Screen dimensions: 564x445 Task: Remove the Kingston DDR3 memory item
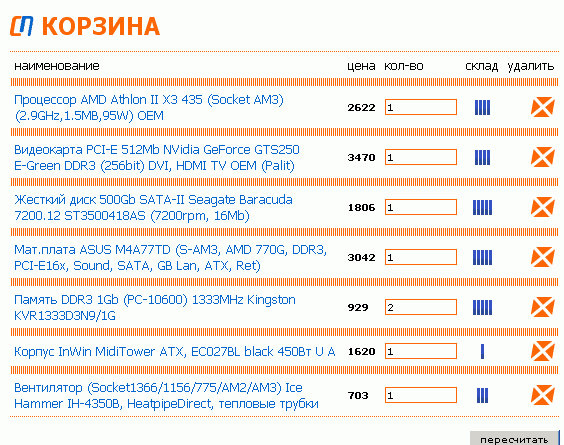(542, 307)
